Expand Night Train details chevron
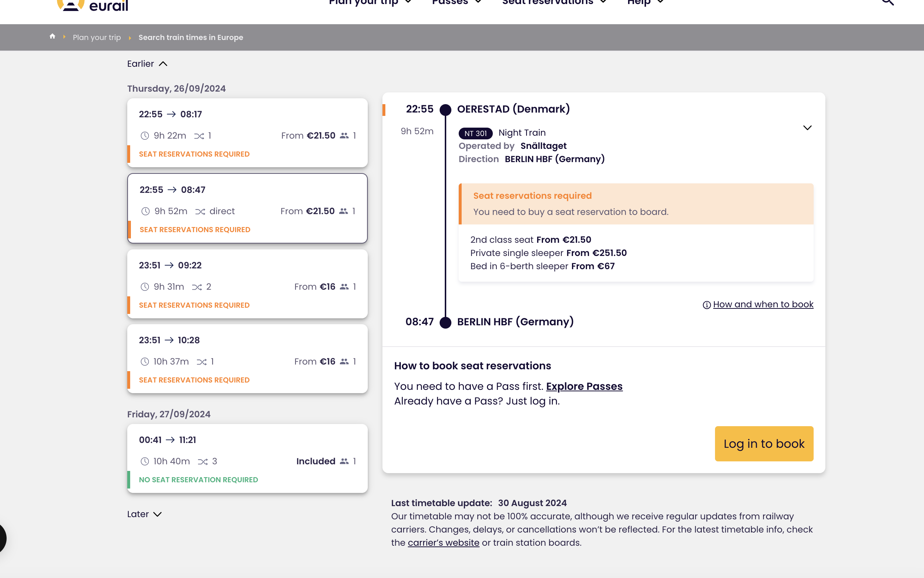The width and height of the screenshot is (924, 578). 807,128
